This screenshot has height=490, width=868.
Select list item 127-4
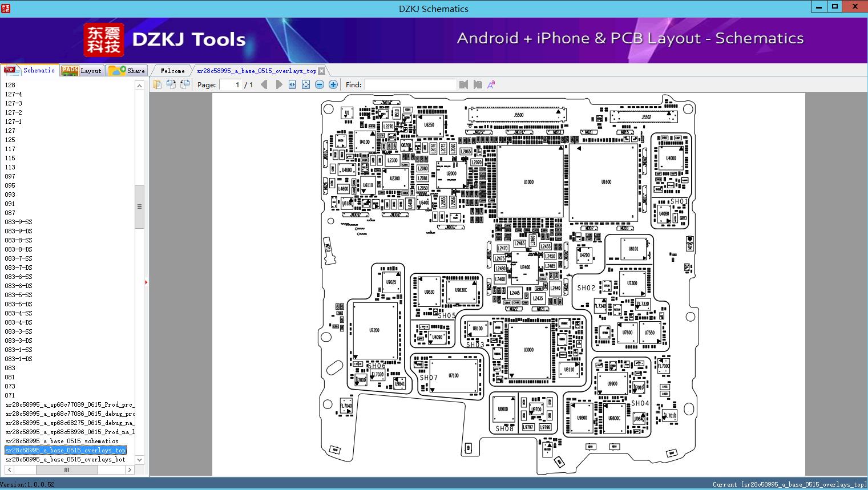click(14, 94)
